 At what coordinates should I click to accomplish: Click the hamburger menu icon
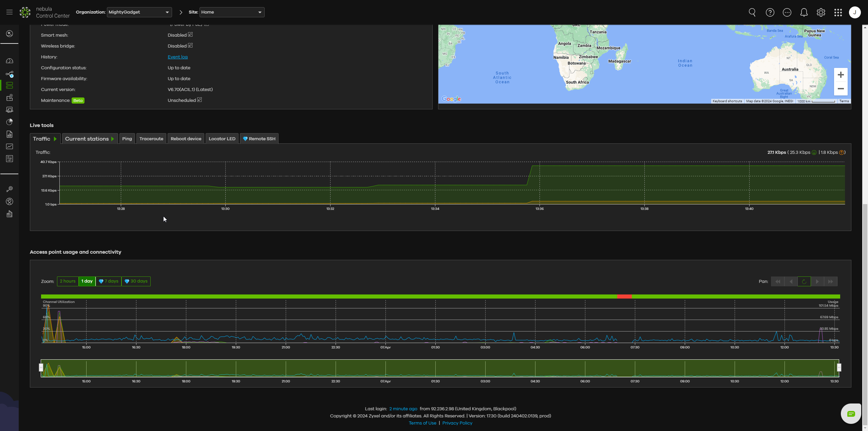10,12
